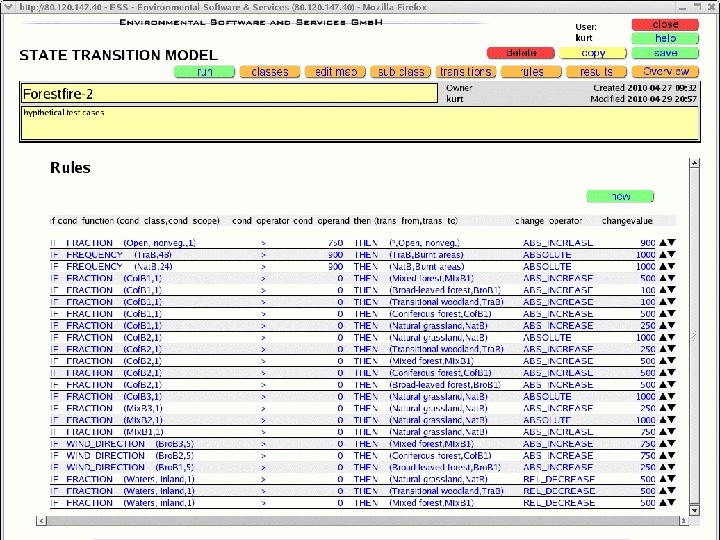
Task: Move CofB2 to Natural grassland rule down
Action: click(x=671, y=338)
